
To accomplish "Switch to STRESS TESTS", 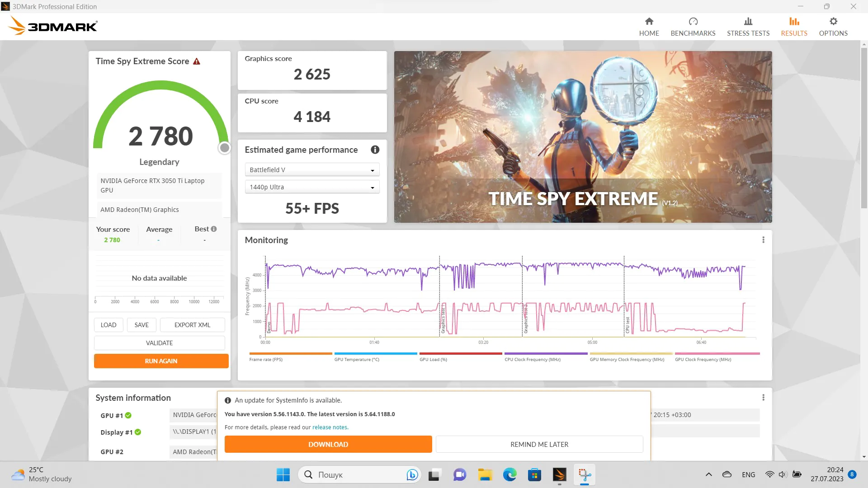I will click(x=748, y=27).
